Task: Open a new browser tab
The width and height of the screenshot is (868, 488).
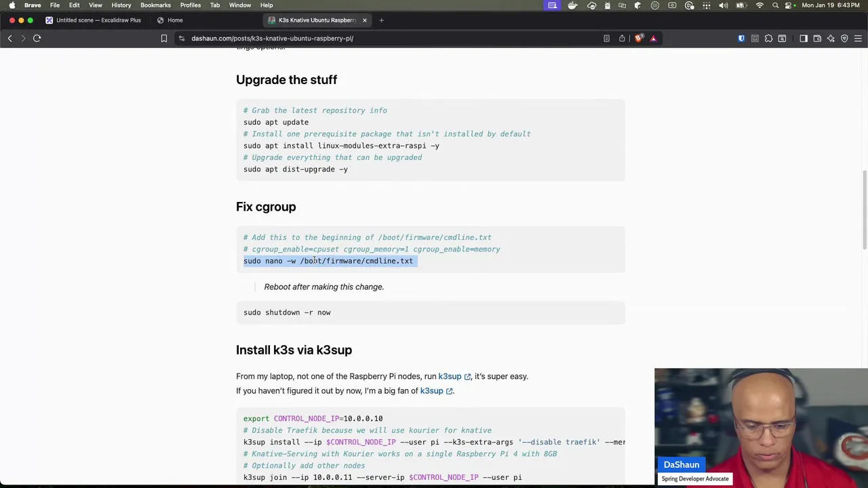Action: [x=381, y=20]
